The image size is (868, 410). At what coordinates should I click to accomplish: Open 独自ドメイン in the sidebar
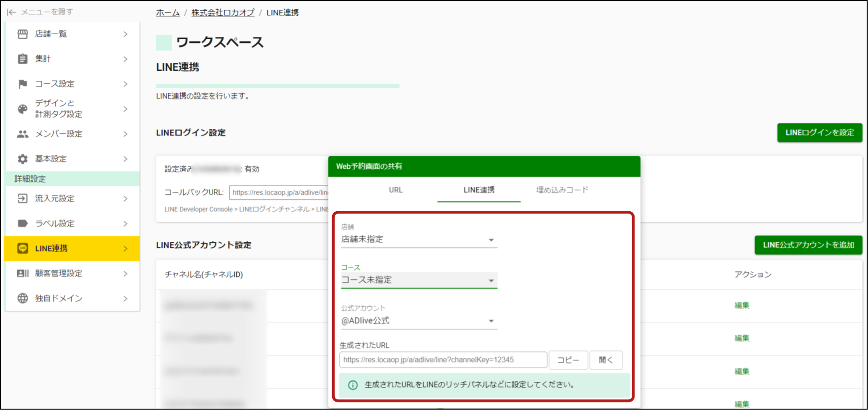(x=72, y=298)
